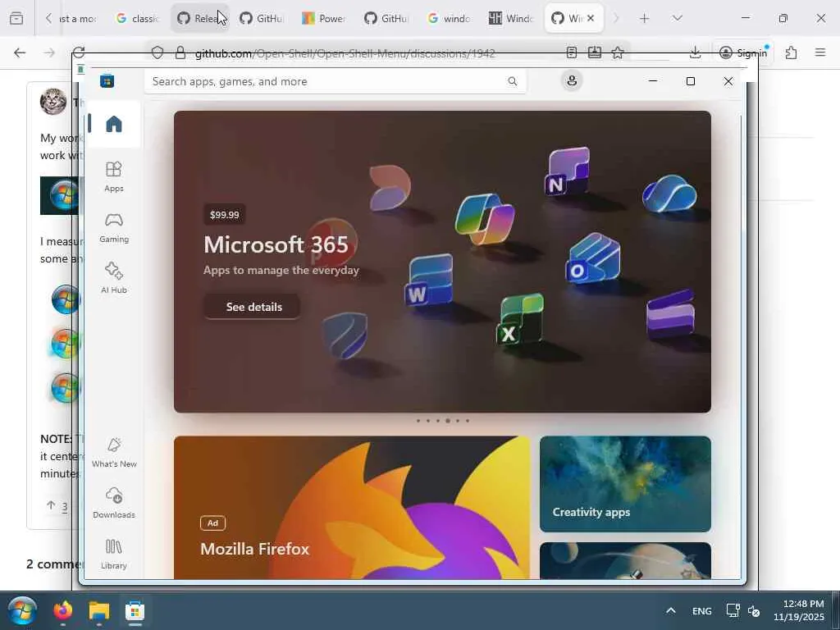Switch to the Releases GitHub tab

coord(200,18)
